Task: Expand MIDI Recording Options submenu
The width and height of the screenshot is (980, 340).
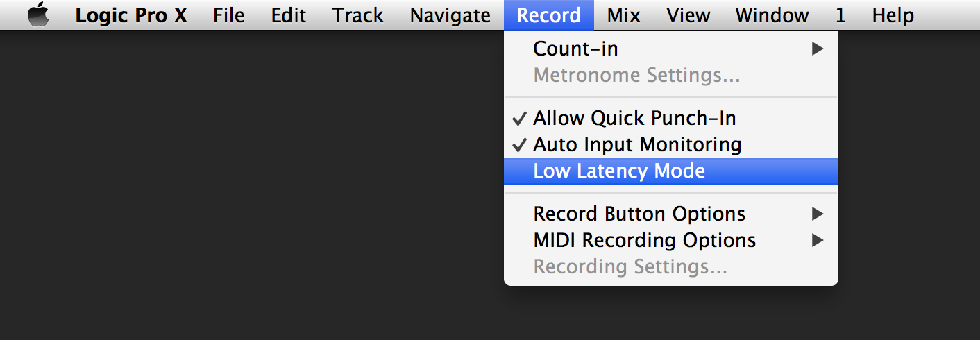Action: coord(671,240)
